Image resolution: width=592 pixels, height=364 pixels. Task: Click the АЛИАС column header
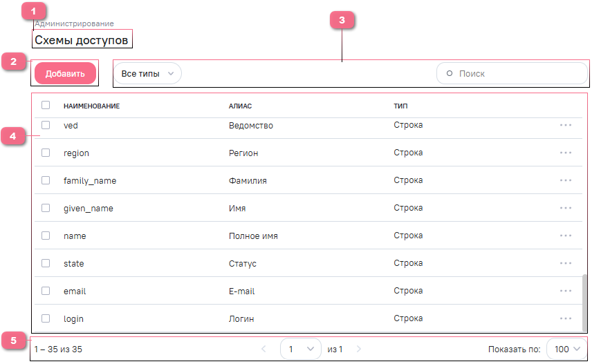click(x=240, y=106)
